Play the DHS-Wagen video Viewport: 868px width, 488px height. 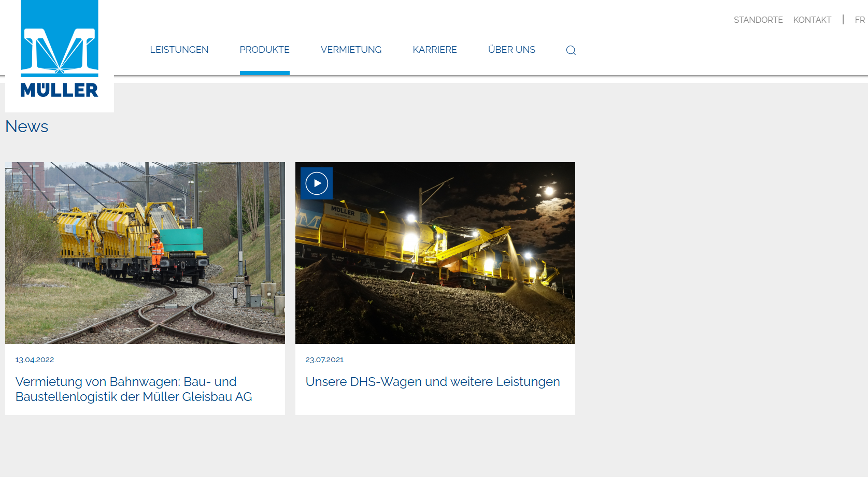click(317, 183)
